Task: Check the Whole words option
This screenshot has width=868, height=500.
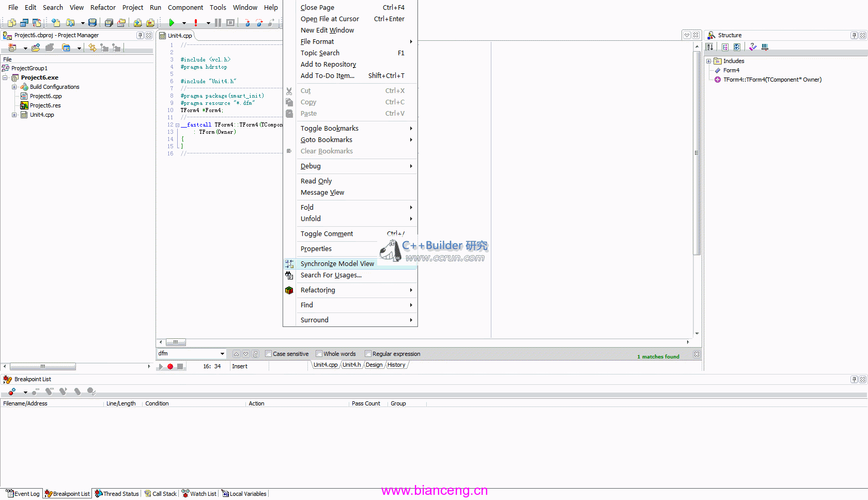Action: click(319, 354)
